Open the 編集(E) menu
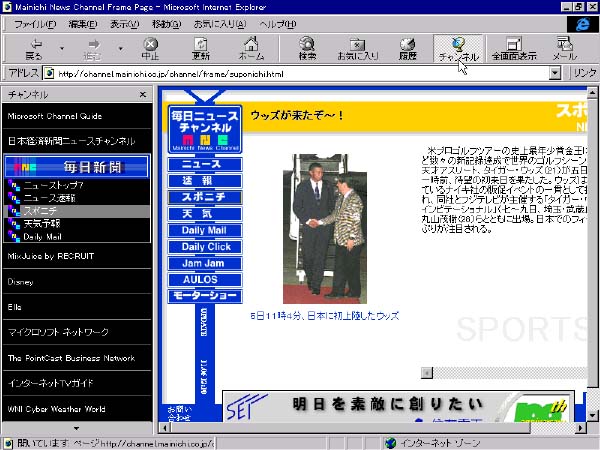Image resolution: width=600 pixels, height=450 pixels. tap(83, 24)
